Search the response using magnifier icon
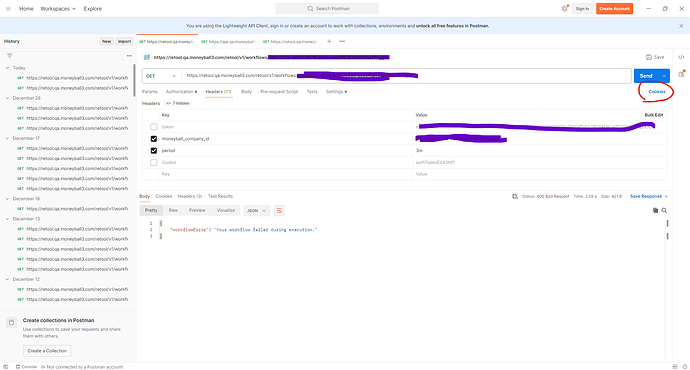The image size is (690, 370). coord(664,210)
